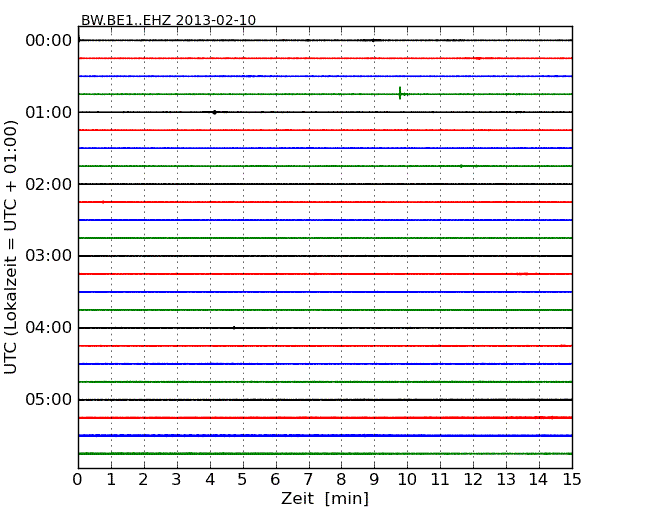Click the x-axis tick label 0
The height and width of the screenshot is (520, 650).
[78, 479]
